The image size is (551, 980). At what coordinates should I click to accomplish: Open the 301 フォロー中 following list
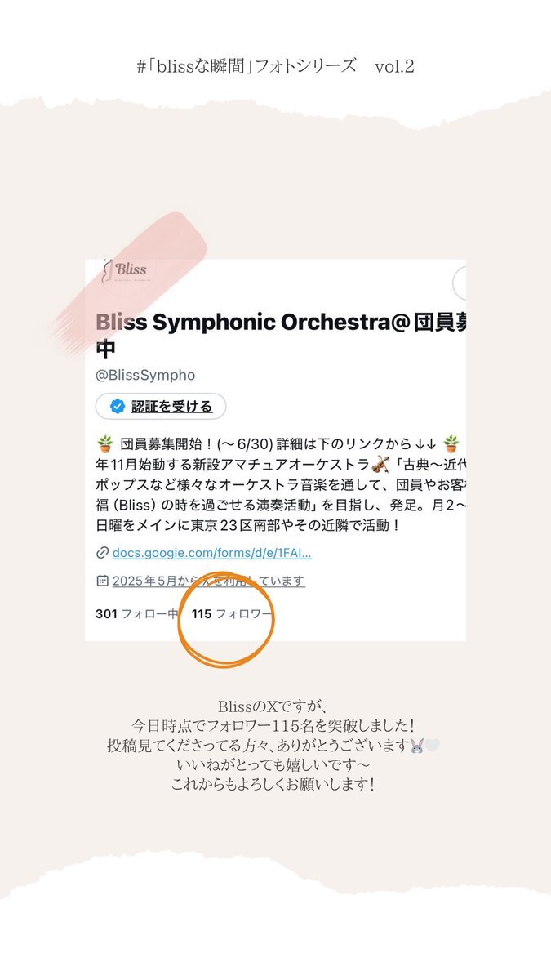(x=137, y=614)
